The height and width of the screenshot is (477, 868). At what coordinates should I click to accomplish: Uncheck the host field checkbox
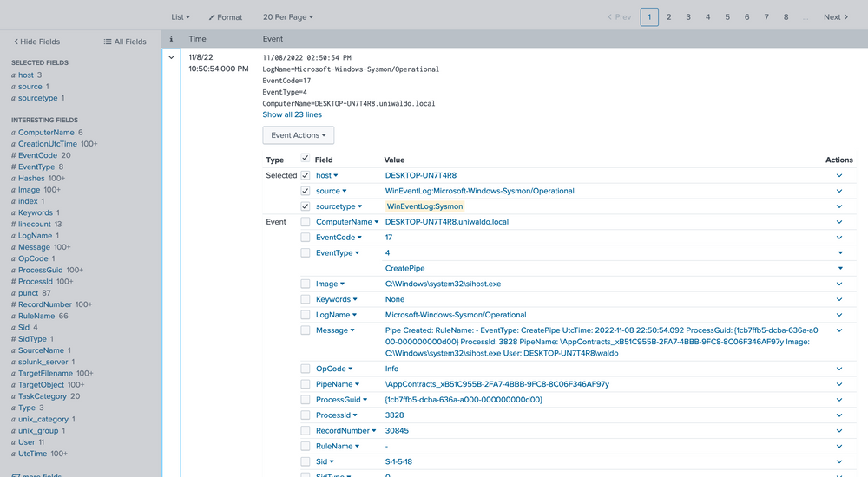tap(305, 175)
